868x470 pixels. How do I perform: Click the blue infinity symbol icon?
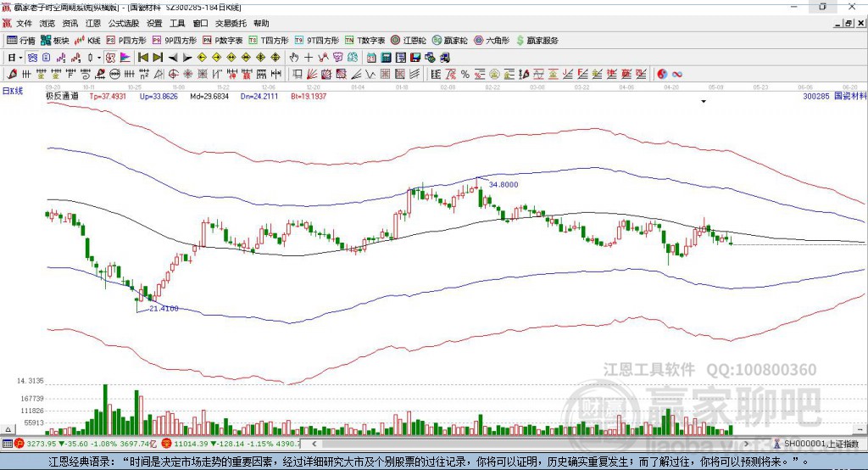(x=677, y=74)
